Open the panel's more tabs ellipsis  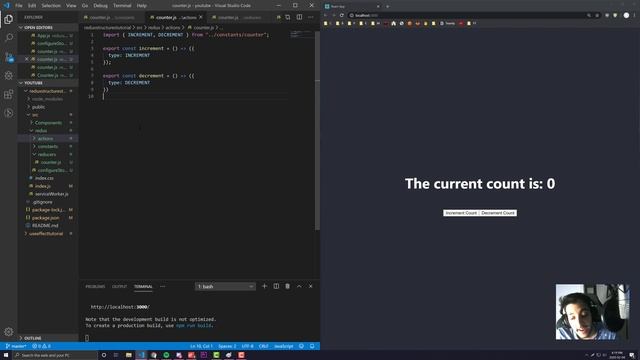click(162, 287)
